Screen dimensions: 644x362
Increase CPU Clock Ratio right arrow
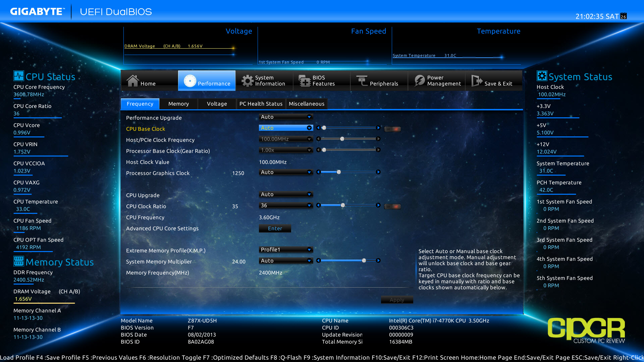pyautogui.click(x=378, y=205)
